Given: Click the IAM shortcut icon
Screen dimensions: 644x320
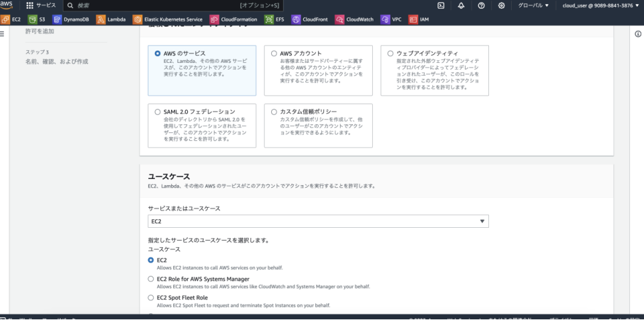Looking at the screenshot, I should tap(413, 19).
